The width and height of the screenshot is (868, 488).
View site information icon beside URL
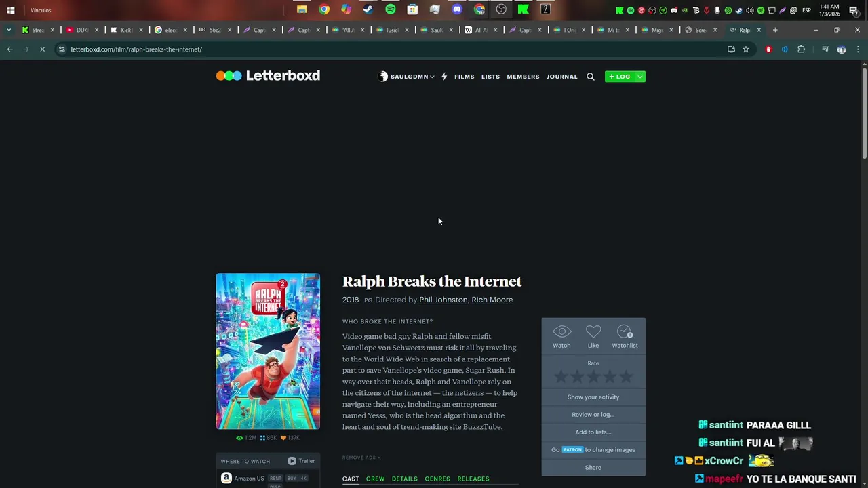tap(62, 49)
